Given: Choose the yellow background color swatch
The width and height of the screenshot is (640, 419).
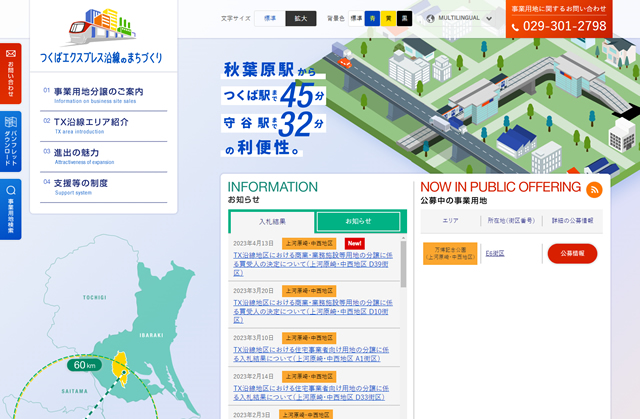Looking at the screenshot, I should (x=388, y=18).
